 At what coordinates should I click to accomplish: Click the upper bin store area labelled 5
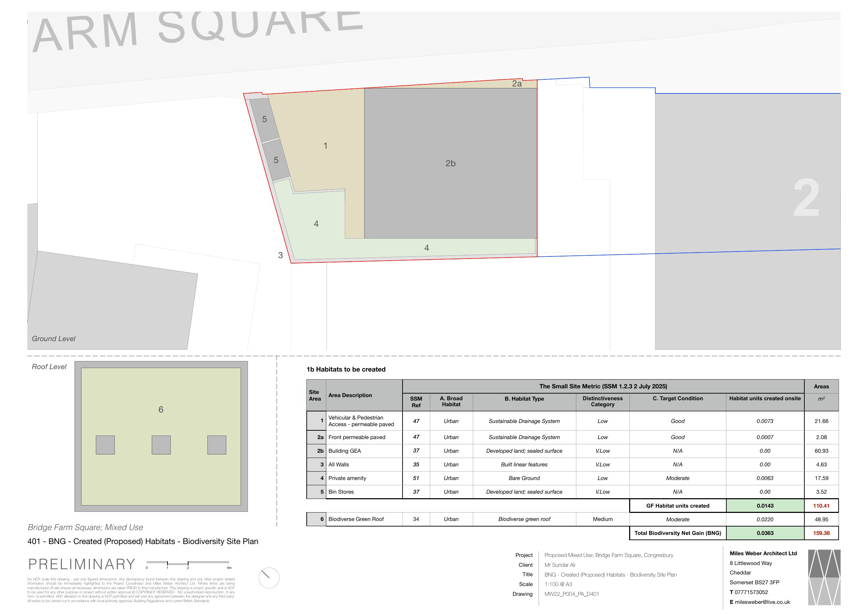pos(265,120)
